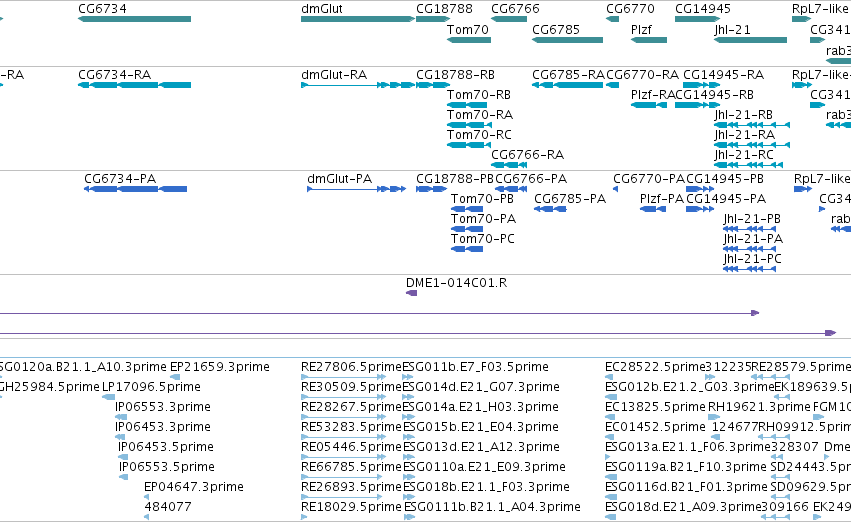
Task: Open the LP17096.5prime EST label
Action: 151,387
